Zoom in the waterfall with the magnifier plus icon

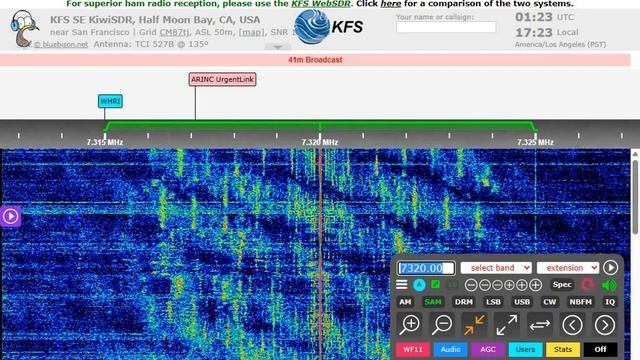410,325
